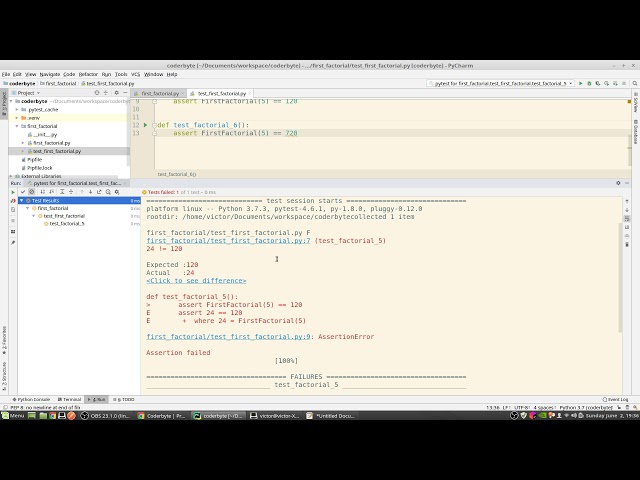
Task: Open test history clock icon
Action: 108,192
